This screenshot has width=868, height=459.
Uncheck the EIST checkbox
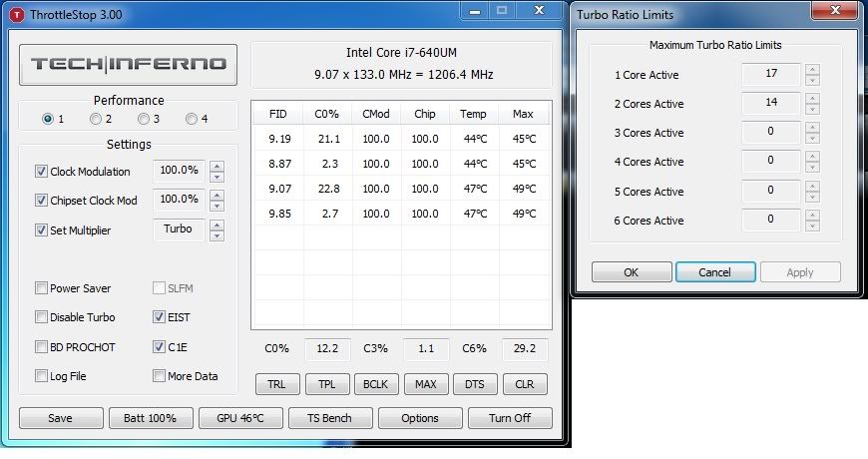pyautogui.click(x=159, y=316)
